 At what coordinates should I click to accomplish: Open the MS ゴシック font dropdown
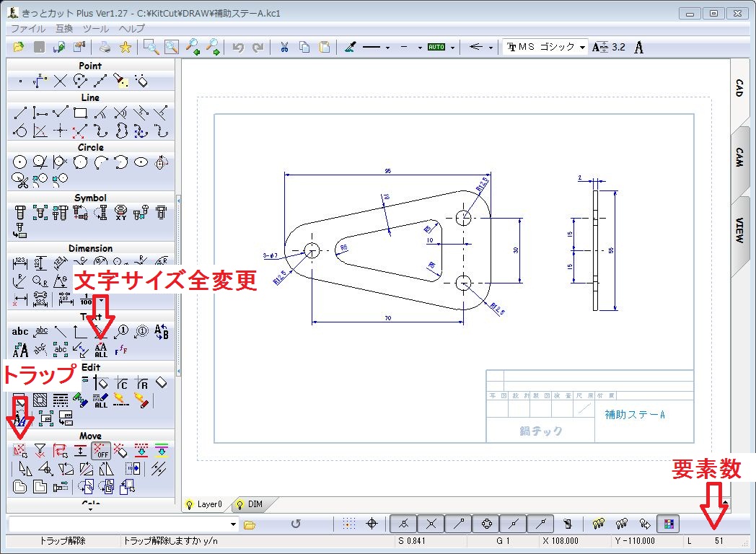coord(582,48)
